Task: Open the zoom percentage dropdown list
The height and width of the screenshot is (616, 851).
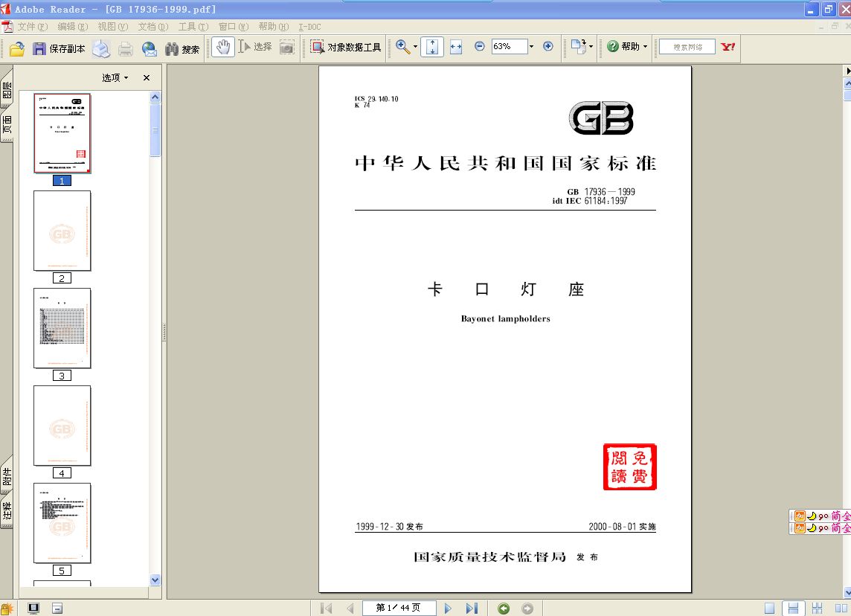Action: point(531,47)
